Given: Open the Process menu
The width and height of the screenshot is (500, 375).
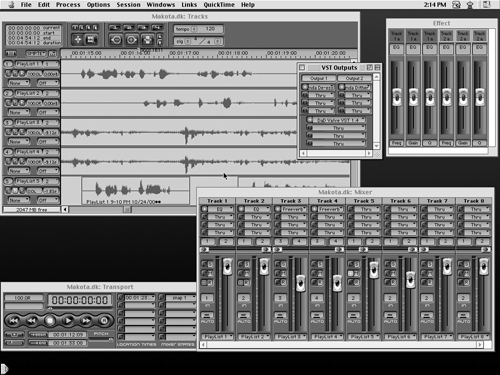Looking at the screenshot, I should [68, 5].
